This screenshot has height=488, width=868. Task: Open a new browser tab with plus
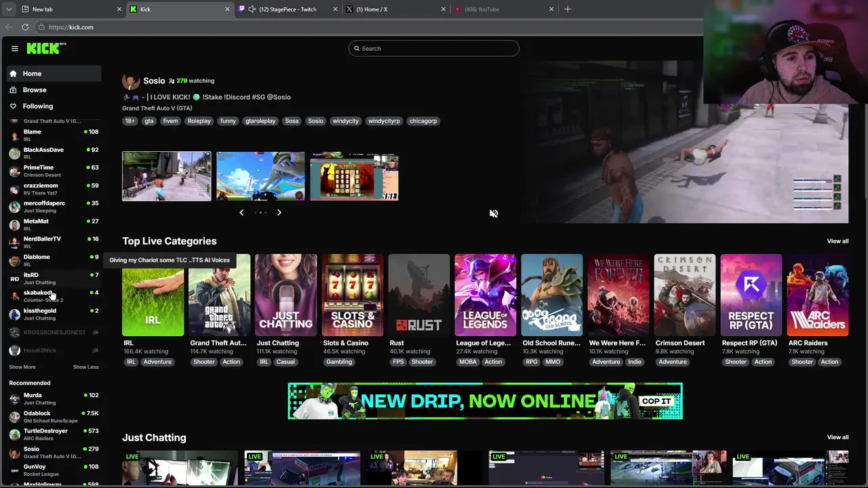pyautogui.click(x=568, y=9)
